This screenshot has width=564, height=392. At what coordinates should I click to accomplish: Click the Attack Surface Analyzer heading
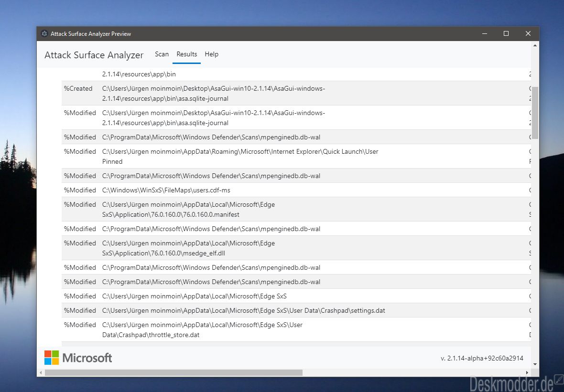(94, 55)
